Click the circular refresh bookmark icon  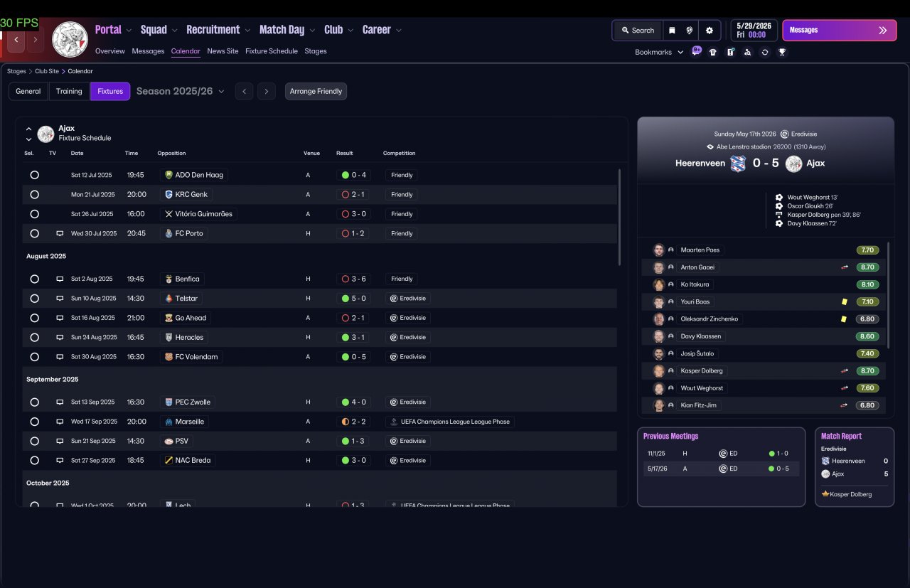coord(765,52)
